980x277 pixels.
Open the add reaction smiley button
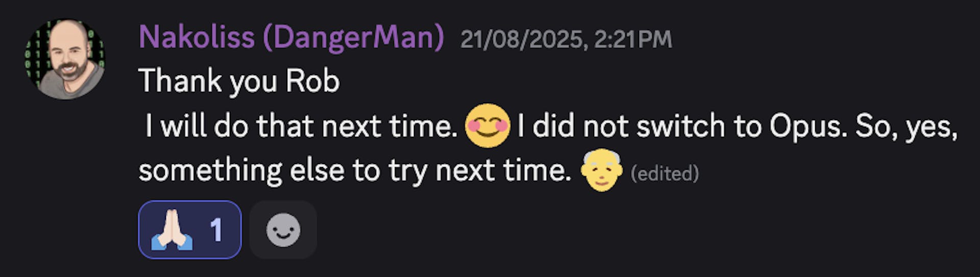pos(283,229)
